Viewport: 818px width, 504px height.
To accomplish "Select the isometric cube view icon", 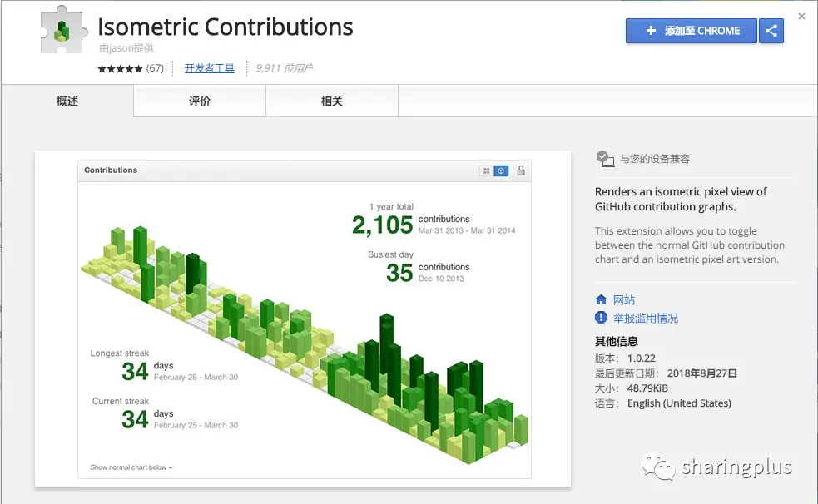I will (501, 171).
